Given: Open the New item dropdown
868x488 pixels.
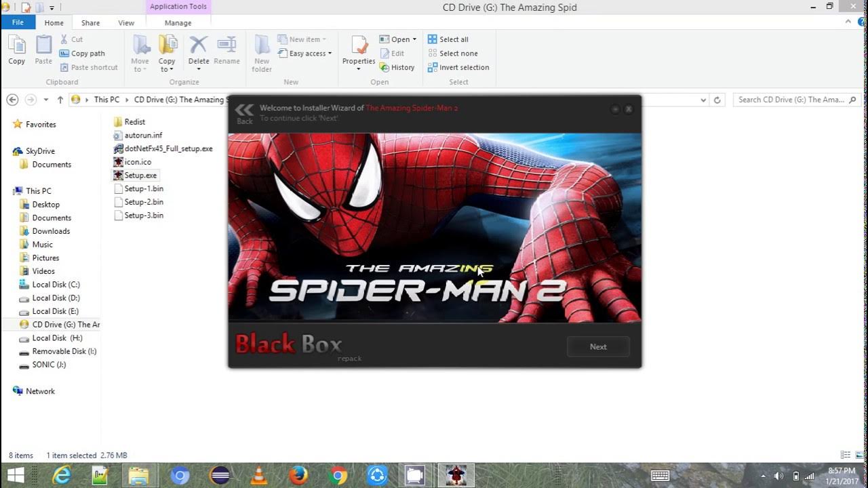Looking at the screenshot, I should 302,39.
